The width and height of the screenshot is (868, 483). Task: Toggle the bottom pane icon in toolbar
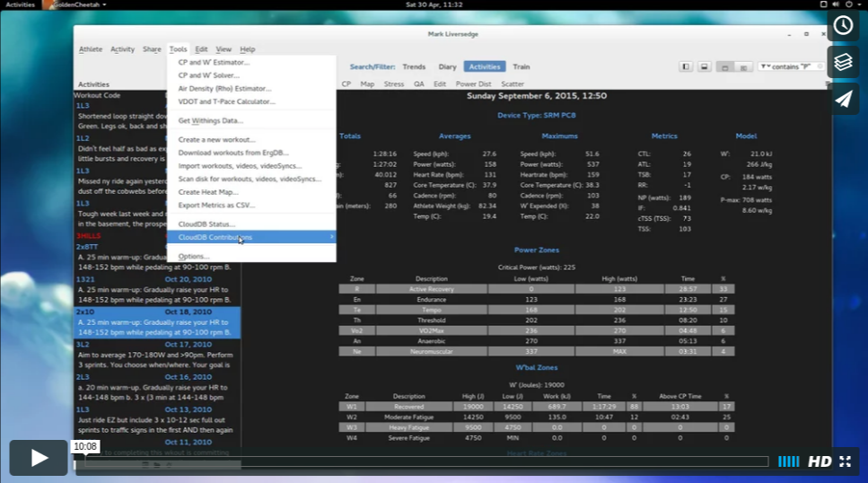pyautogui.click(x=704, y=66)
